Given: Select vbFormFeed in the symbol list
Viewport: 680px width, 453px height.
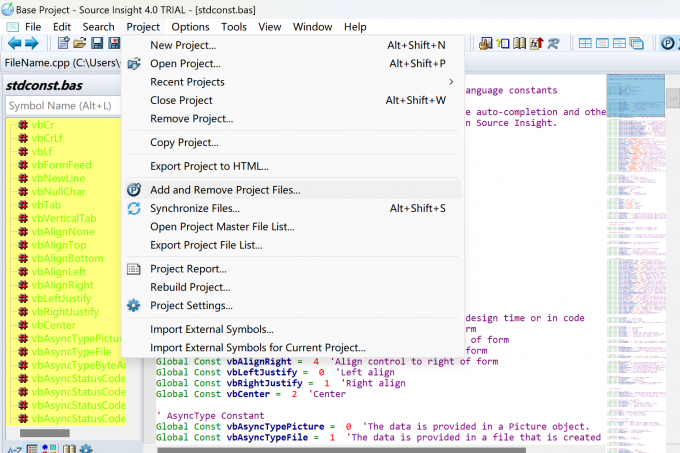Looking at the screenshot, I should click(x=61, y=165).
